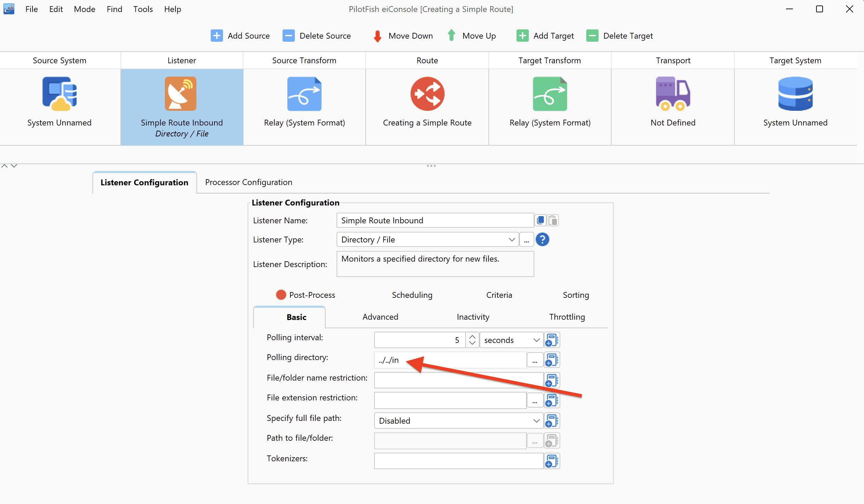Switch to the Throttling tab
This screenshot has width=864, height=504.
point(567,317)
